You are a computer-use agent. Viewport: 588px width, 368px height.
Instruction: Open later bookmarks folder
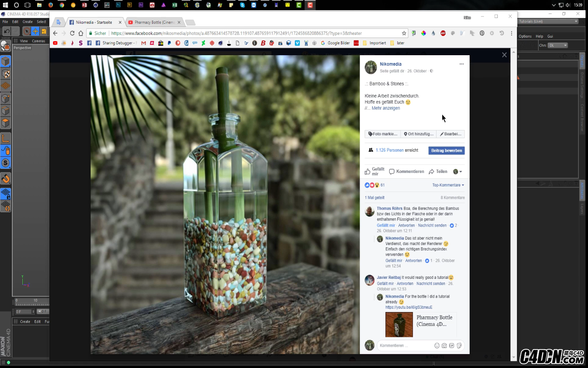point(397,43)
